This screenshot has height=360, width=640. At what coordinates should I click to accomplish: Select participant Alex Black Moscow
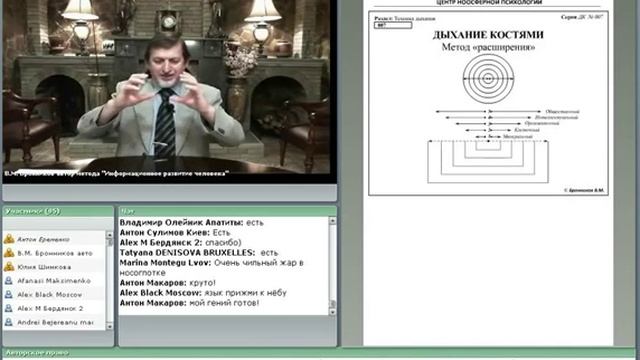(54, 294)
